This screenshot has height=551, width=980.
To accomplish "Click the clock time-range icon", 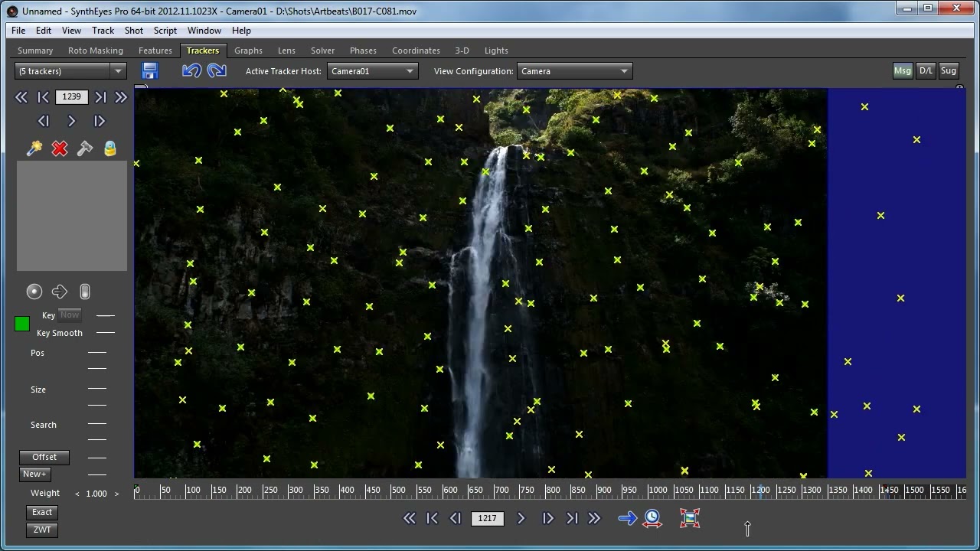I will point(652,518).
